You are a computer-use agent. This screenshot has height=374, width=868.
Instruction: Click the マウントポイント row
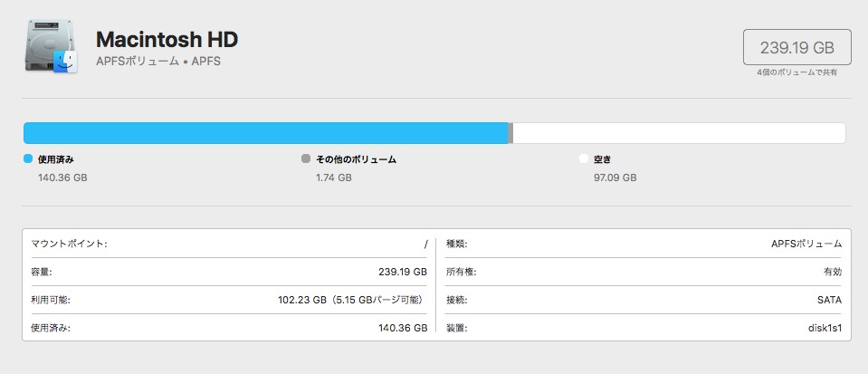pyautogui.click(x=229, y=244)
